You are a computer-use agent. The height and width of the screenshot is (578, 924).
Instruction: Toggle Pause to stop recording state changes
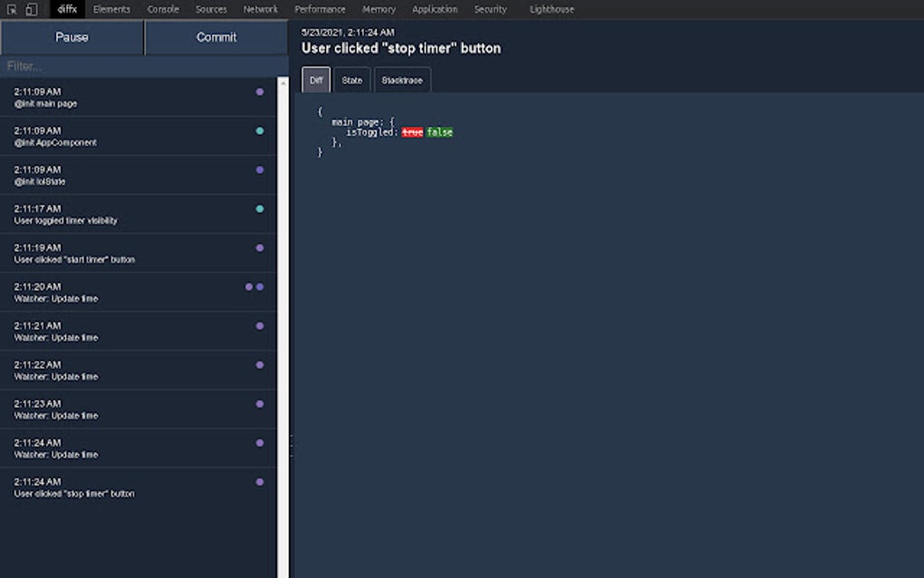[72, 37]
